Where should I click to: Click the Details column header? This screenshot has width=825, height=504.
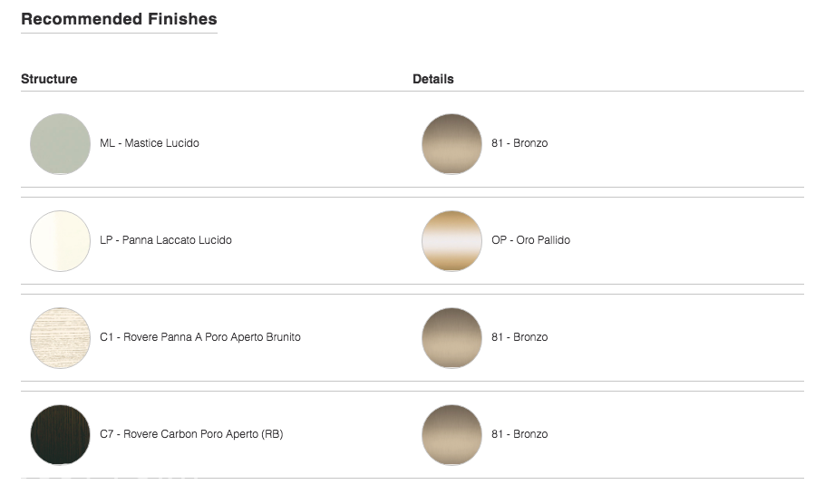point(433,79)
